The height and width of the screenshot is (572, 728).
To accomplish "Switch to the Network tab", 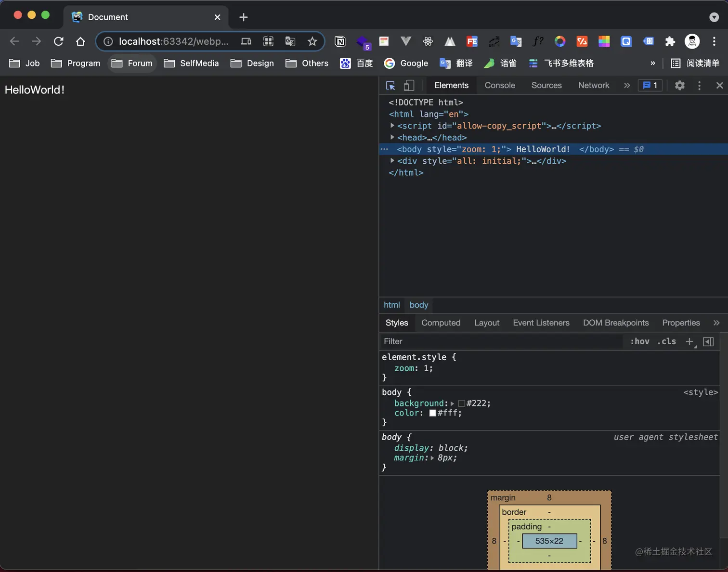I will coord(594,85).
